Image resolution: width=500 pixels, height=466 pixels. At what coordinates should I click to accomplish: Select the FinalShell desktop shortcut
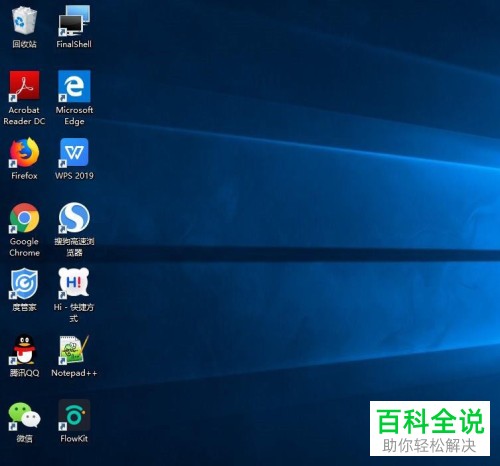74,21
